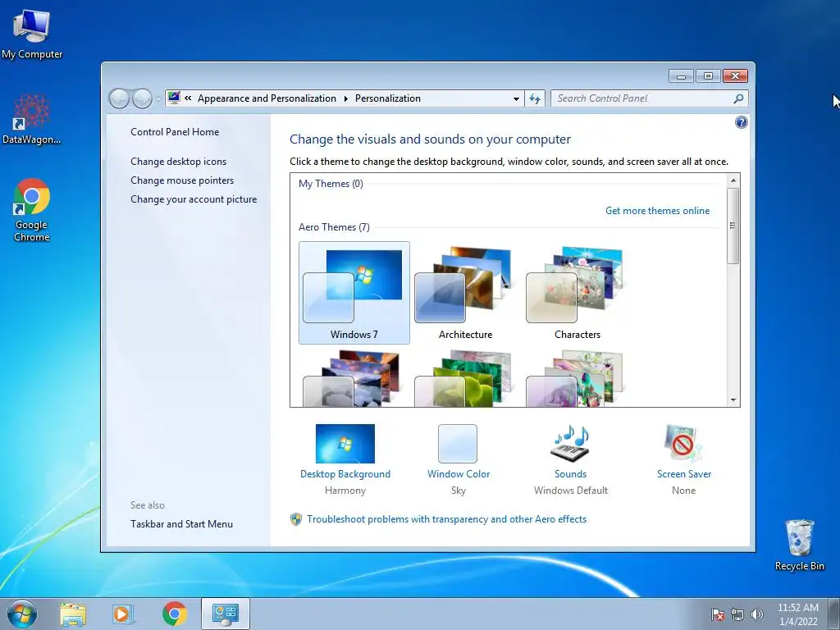Open the volume speaker tray icon
Screen dimensions: 840x630
coord(757,614)
